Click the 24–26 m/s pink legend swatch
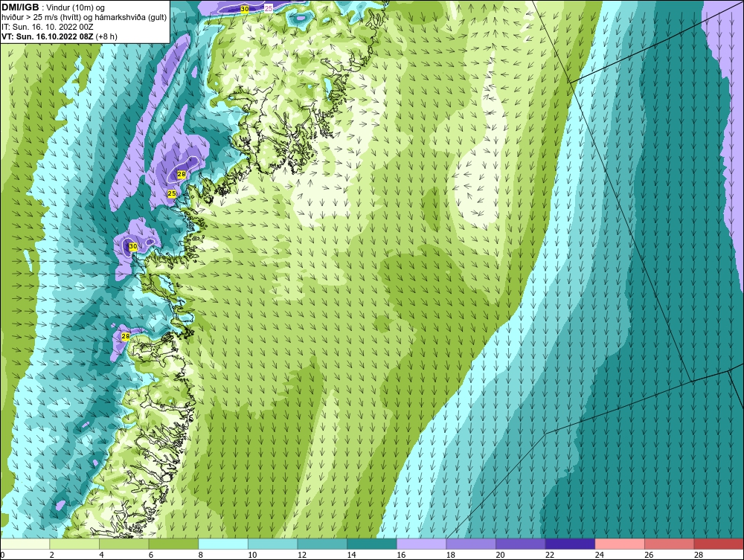Image resolution: width=744 pixels, height=560 pixels. pos(620,544)
